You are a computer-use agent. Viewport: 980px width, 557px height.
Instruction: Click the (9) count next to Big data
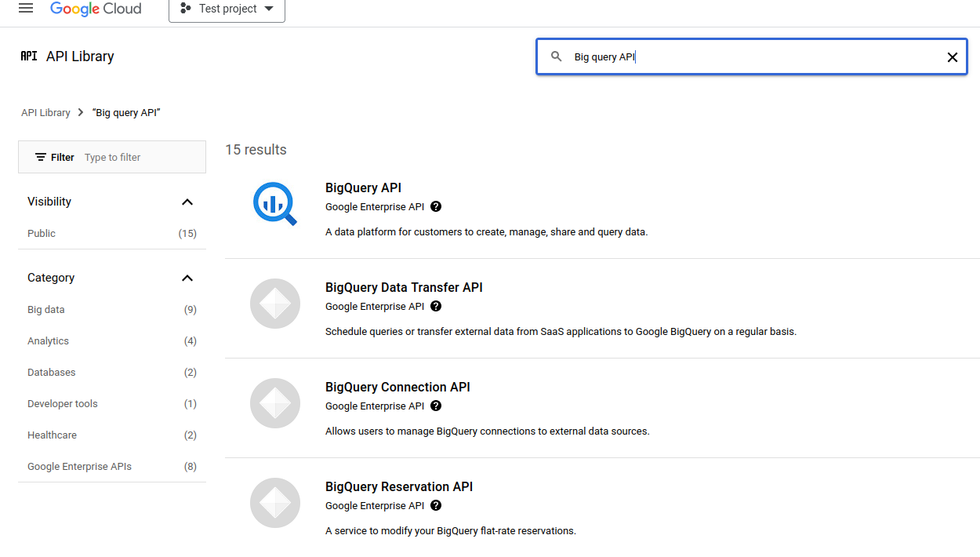pos(191,310)
